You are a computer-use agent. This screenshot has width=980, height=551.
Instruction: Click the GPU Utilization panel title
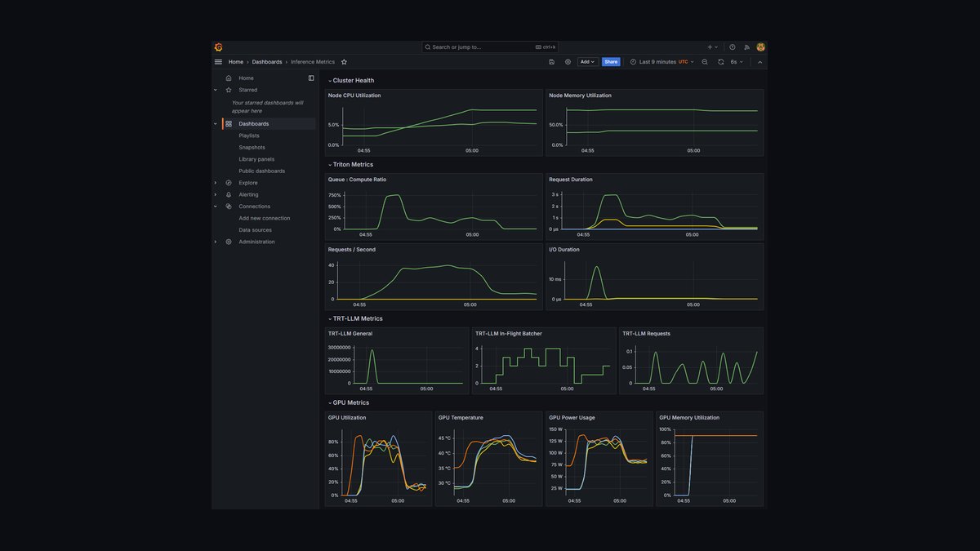347,418
